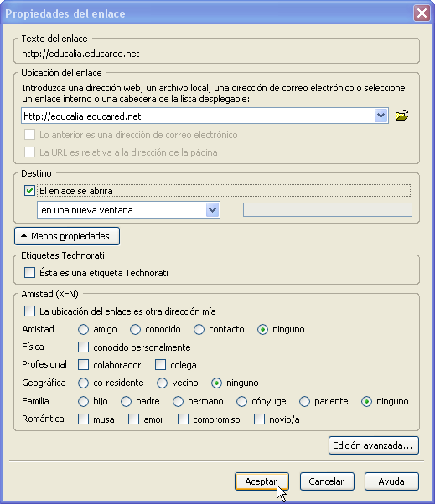The image size is (435, 504).
Task: Select 'pariente' family radio button
Action: pyautogui.click(x=305, y=401)
